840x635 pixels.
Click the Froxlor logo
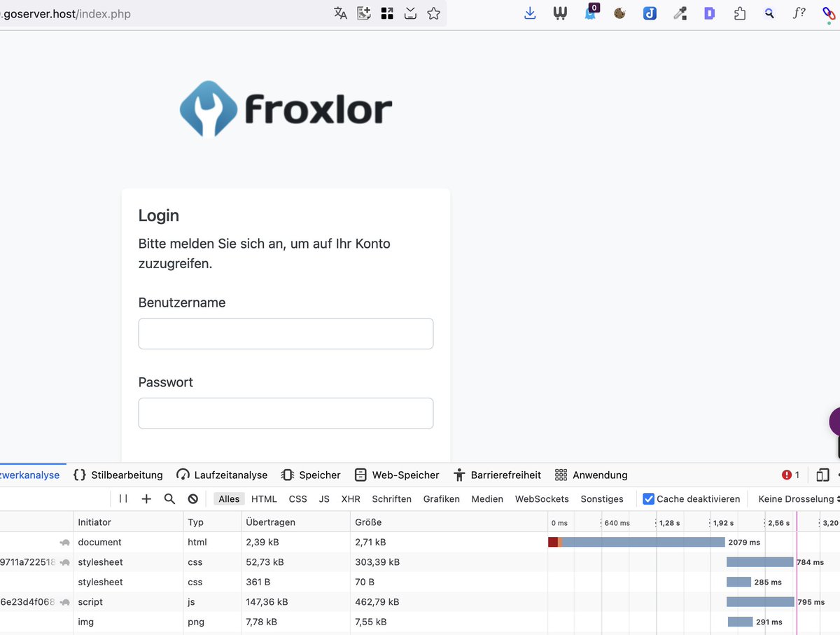pos(286,109)
